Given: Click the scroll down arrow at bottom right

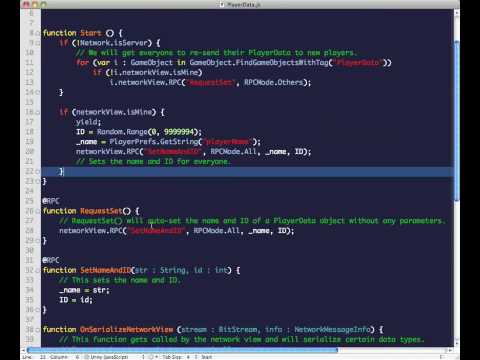Looking at the screenshot, I should [x=456, y=343].
